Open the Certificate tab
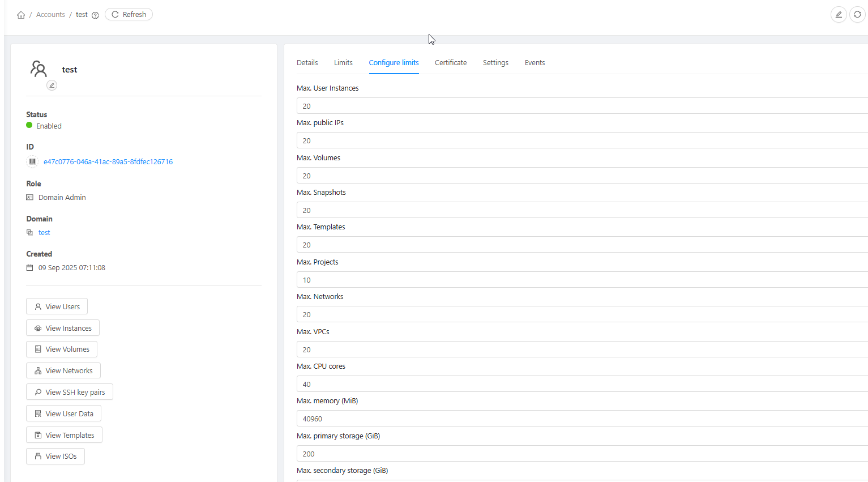 [x=451, y=63]
